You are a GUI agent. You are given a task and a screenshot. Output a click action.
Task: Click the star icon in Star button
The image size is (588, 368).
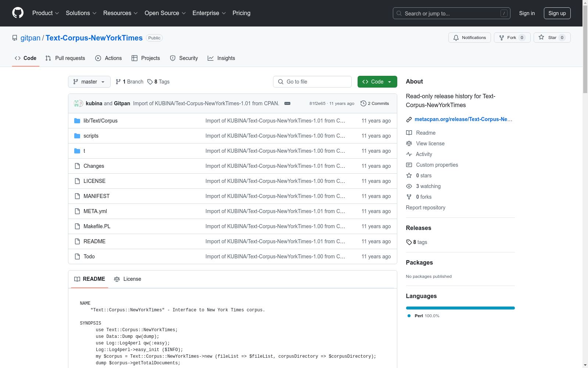pyautogui.click(x=541, y=37)
